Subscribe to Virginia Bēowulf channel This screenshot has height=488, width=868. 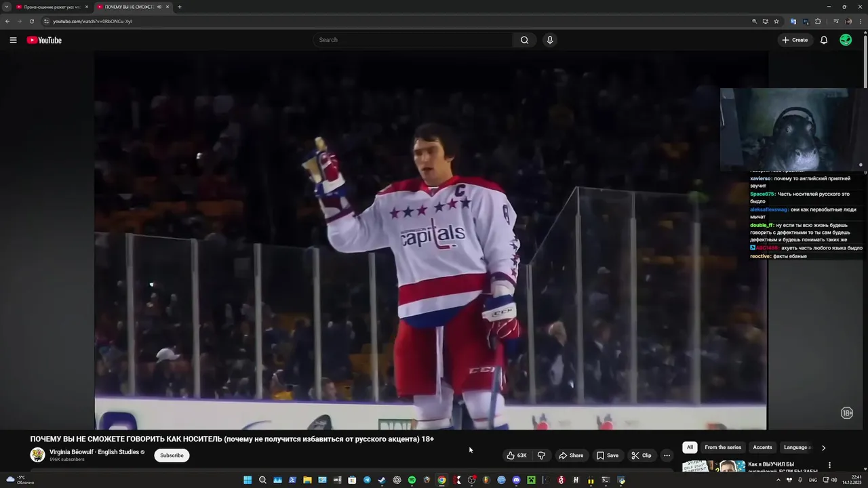coord(172,455)
